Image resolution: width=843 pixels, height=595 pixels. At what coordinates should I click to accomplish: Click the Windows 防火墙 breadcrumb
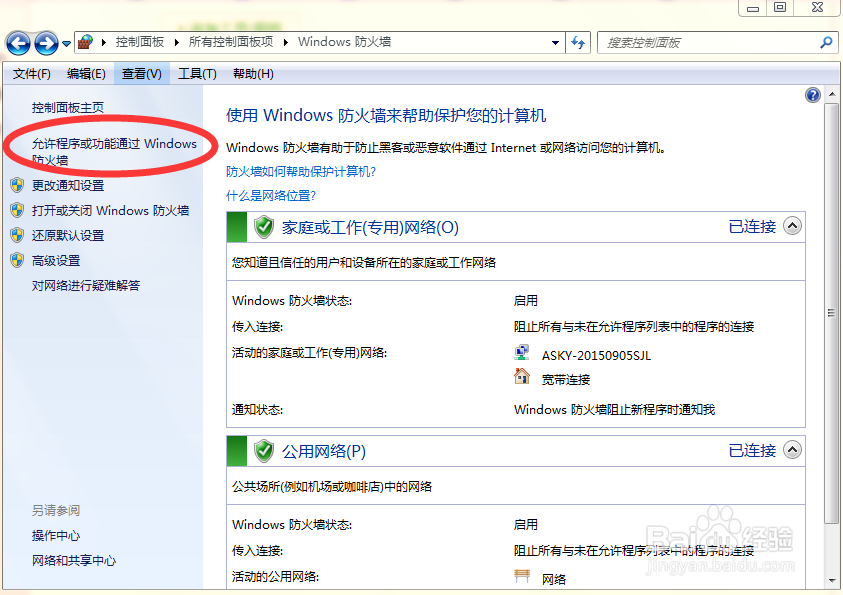coord(344,42)
